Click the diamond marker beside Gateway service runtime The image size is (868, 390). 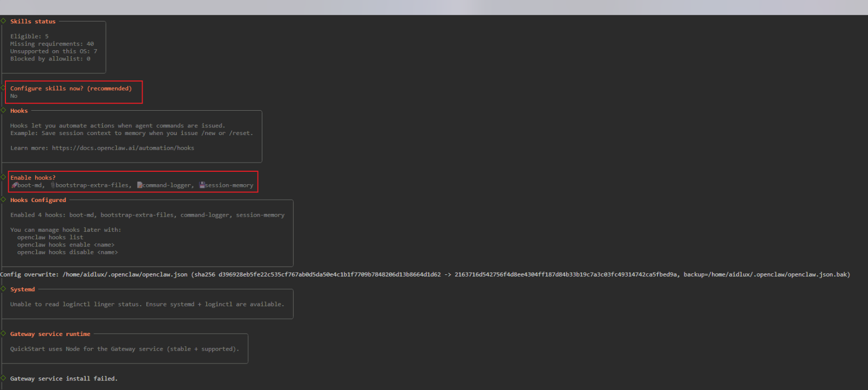tap(3, 333)
